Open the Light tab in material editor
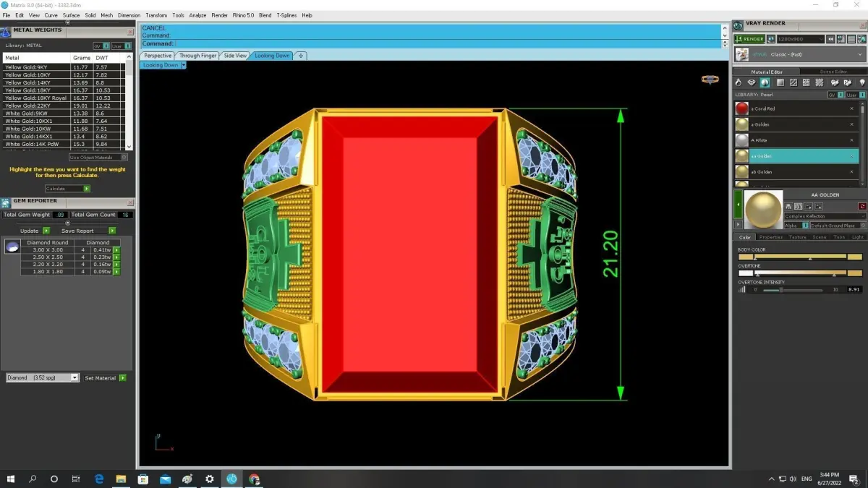The width and height of the screenshot is (868, 488). [857, 237]
